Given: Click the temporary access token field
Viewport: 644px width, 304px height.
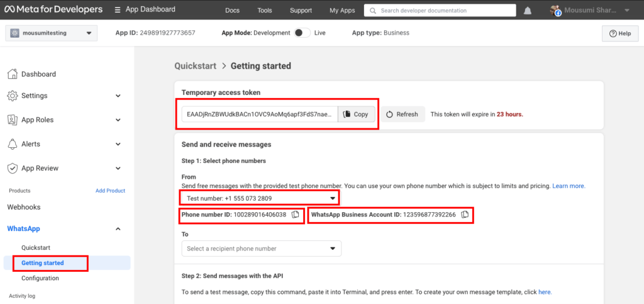Looking at the screenshot, I should tap(260, 114).
